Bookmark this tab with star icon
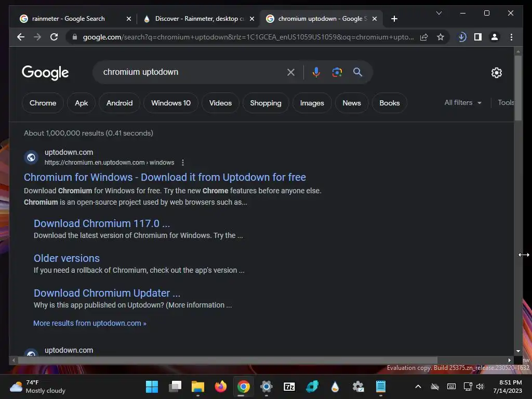This screenshot has height=399, width=532. (x=441, y=37)
